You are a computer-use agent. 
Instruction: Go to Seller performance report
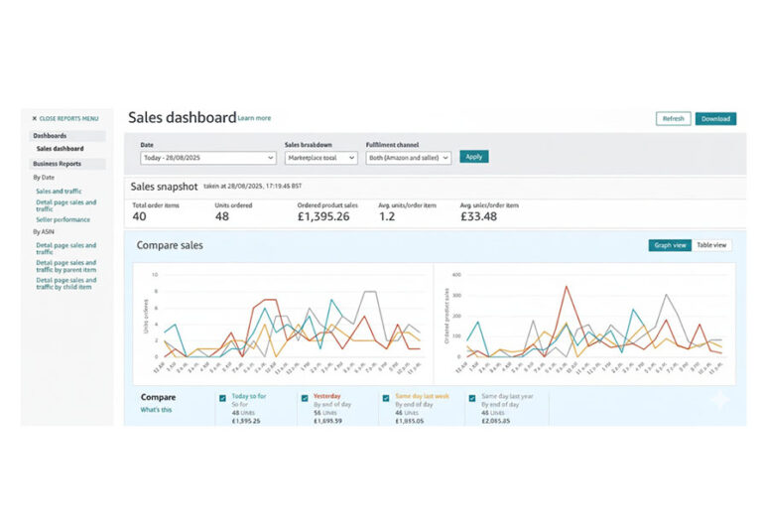pos(63,219)
